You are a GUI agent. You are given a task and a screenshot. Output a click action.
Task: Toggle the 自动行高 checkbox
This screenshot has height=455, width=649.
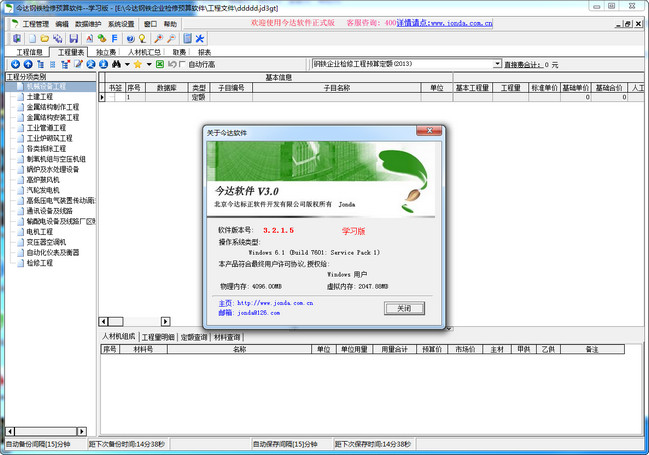(x=182, y=64)
